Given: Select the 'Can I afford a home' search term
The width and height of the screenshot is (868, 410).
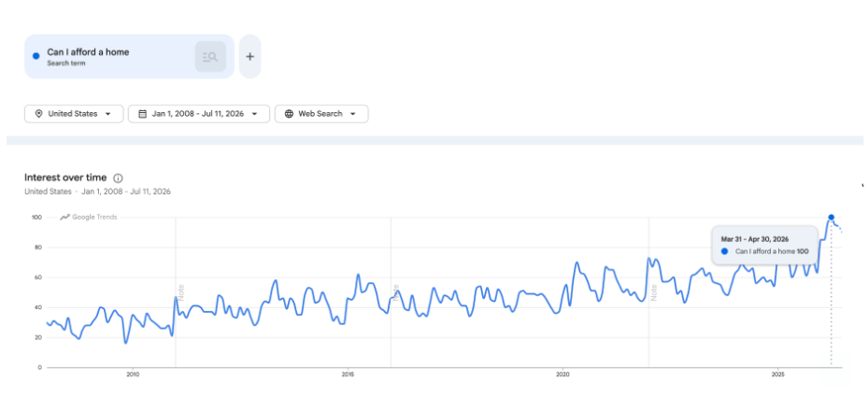Looking at the screenshot, I should [88, 52].
